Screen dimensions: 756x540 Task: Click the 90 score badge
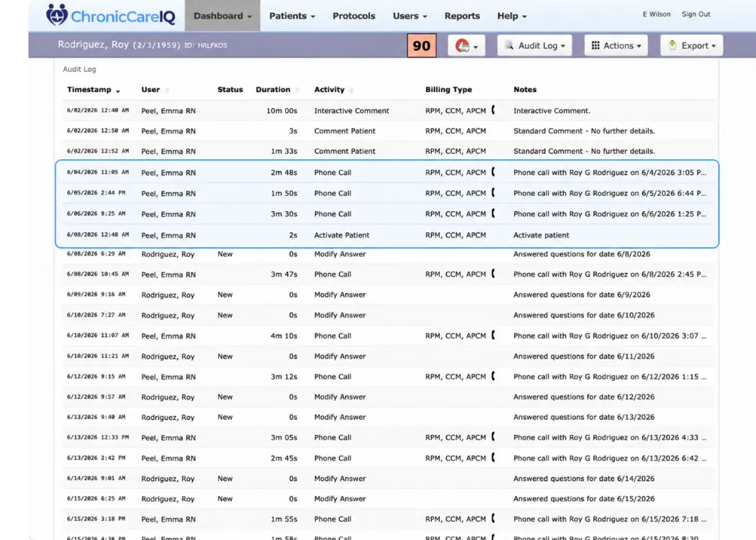[x=422, y=45]
